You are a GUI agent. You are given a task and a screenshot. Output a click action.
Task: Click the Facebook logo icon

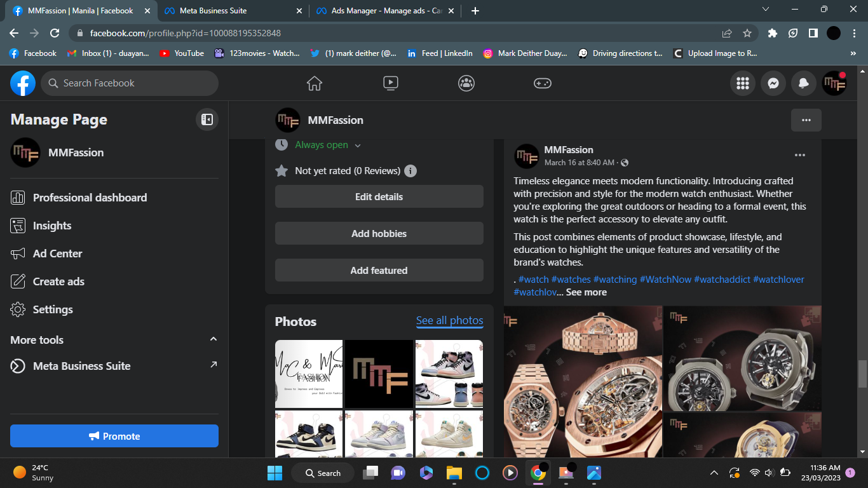point(23,83)
